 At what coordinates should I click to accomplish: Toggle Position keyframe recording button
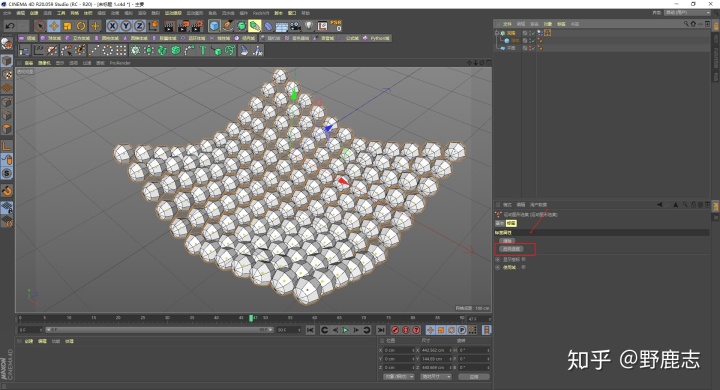click(x=430, y=330)
